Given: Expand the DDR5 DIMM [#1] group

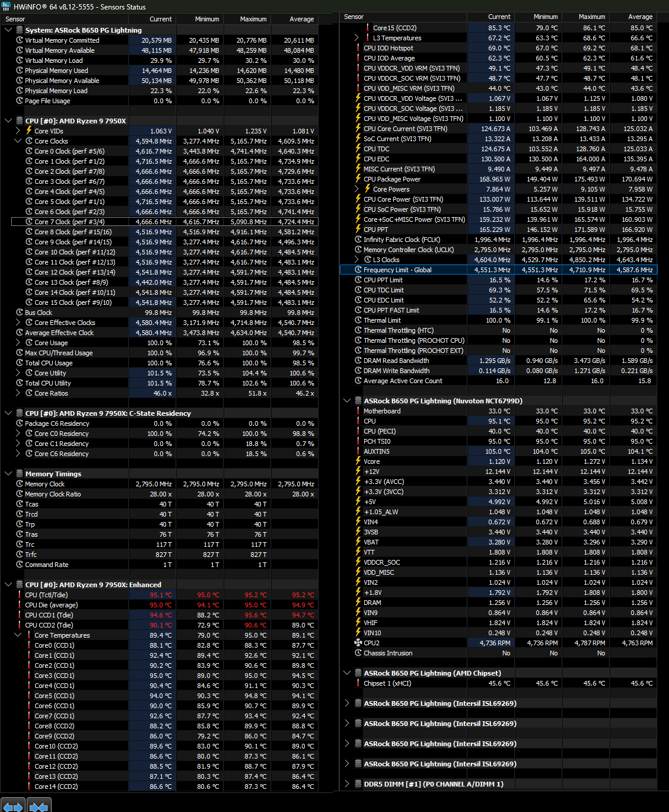Looking at the screenshot, I should [x=347, y=784].
